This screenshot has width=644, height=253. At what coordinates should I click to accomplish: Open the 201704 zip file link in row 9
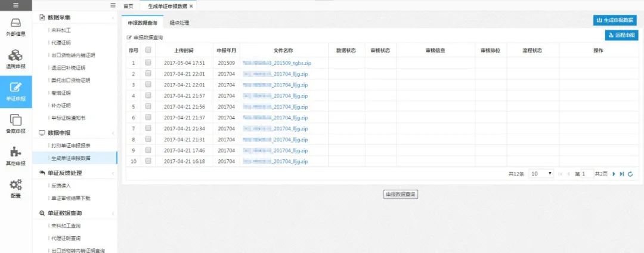pos(275,150)
